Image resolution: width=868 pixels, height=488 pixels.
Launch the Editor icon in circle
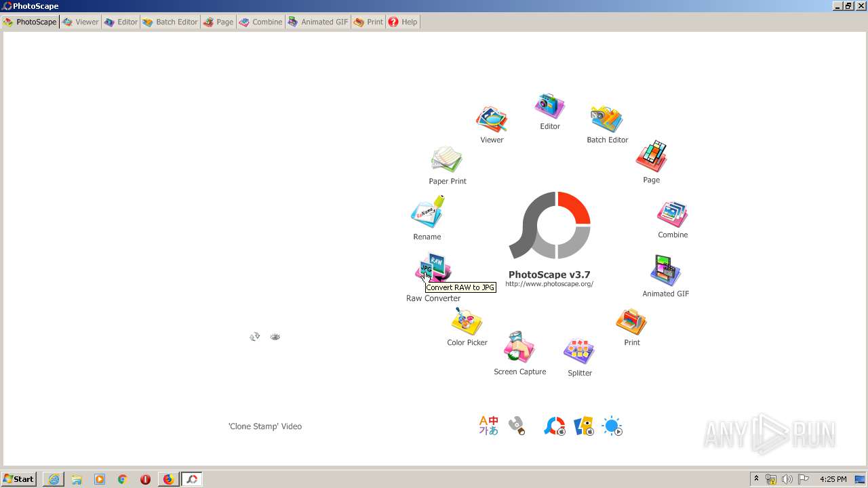pos(549,106)
